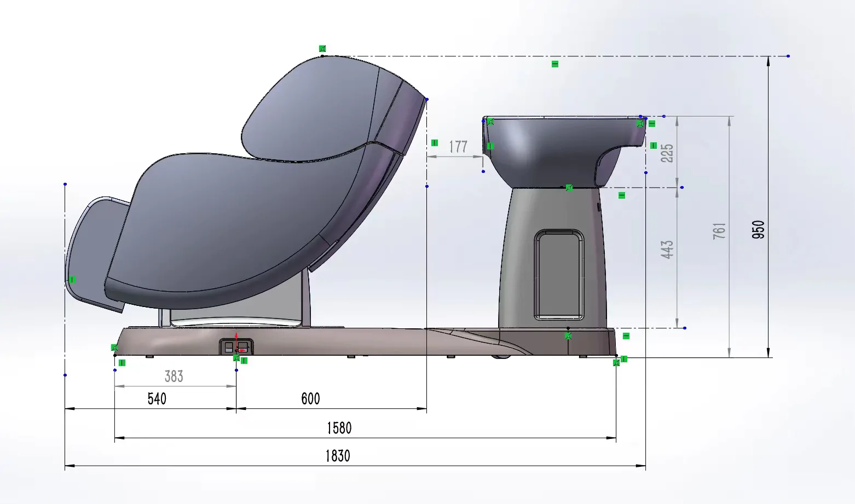The width and height of the screenshot is (855, 504).
Task: Select relation icon at base's bottom-left corner
Action: [x=114, y=348]
